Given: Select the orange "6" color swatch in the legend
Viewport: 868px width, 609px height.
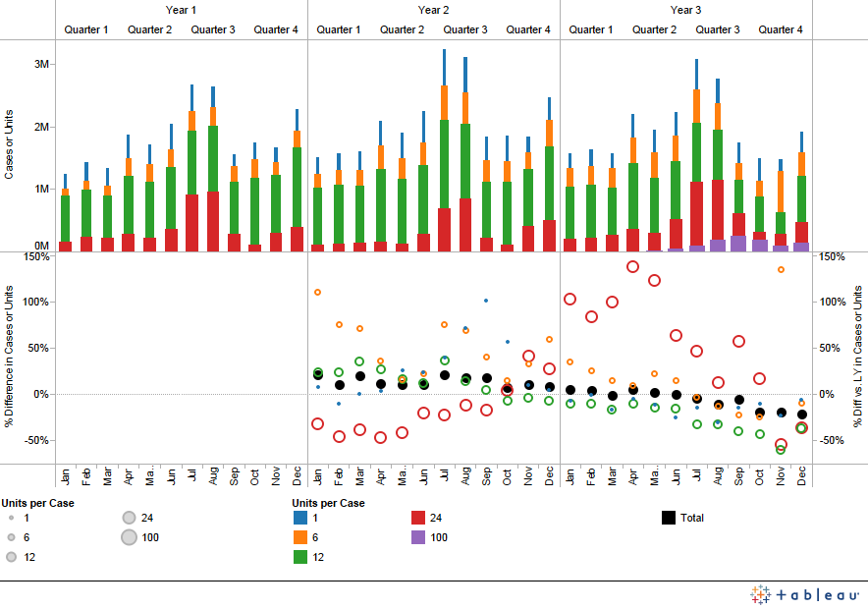Looking at the screenshot, I should (x=299, y=537).
